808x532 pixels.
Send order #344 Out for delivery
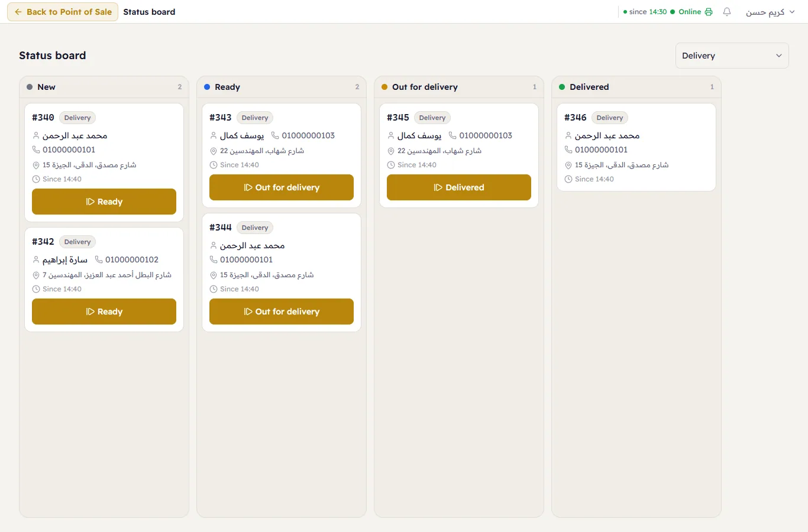pos(282,312)
